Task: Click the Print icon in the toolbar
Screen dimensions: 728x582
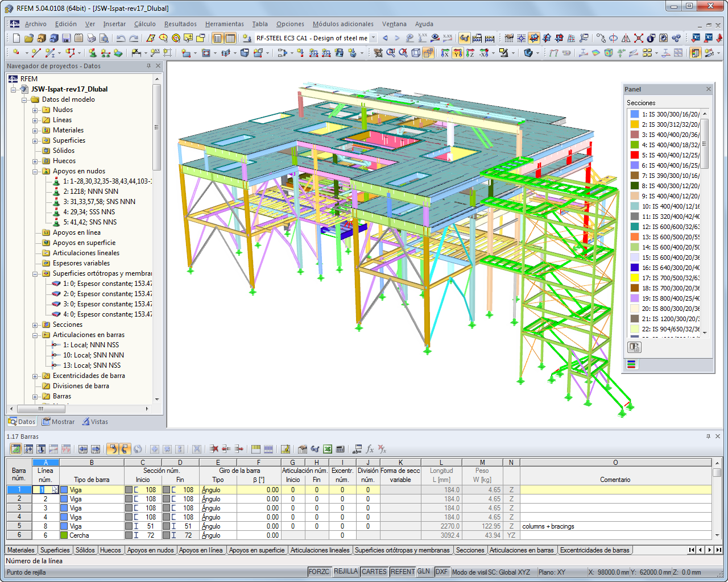Action: pyautogui.click(x=92, y=38)
